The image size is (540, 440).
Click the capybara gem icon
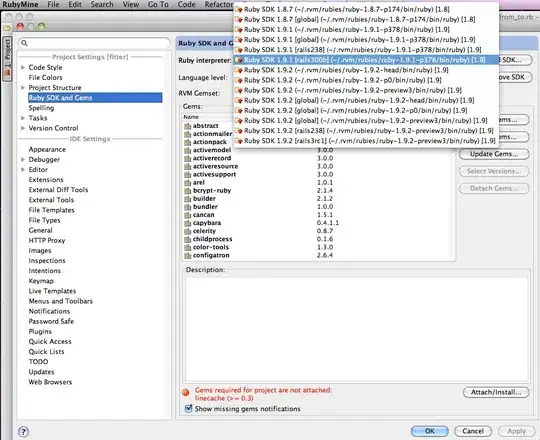click(x=187, y=223)
